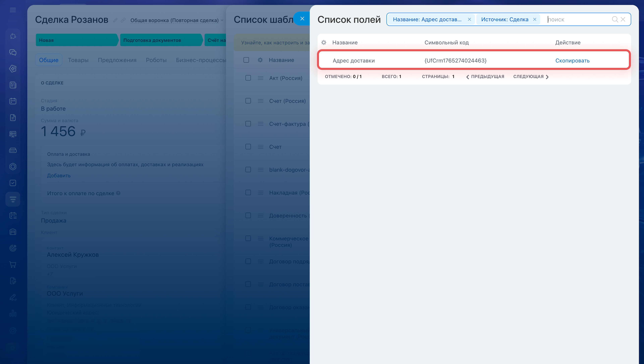Switch to the Товары tab

[78, 60]
